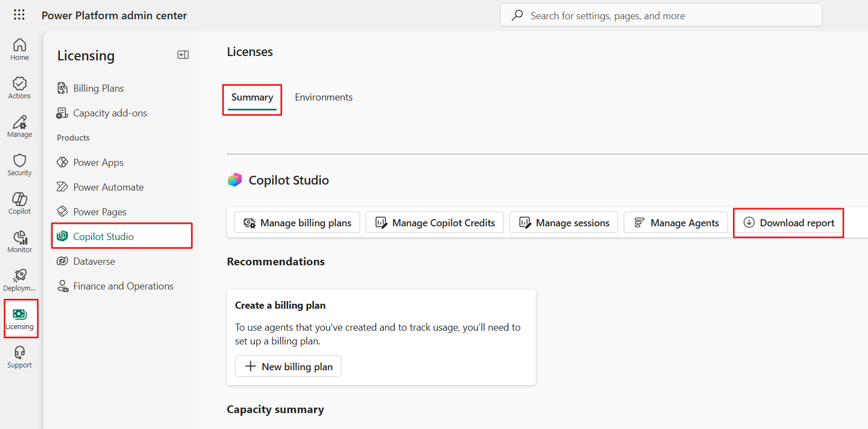
Task: Switch to the Summary tab
Action: click(252, 97)
